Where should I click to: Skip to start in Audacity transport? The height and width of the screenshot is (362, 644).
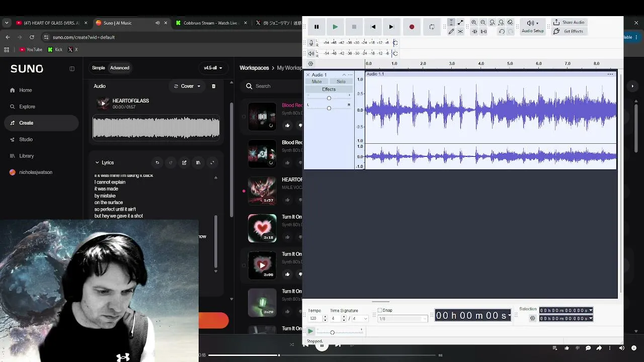373,27
